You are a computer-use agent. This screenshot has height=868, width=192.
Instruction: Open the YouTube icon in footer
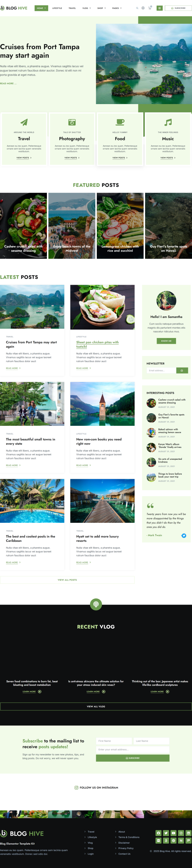click(x=173, y=833)
